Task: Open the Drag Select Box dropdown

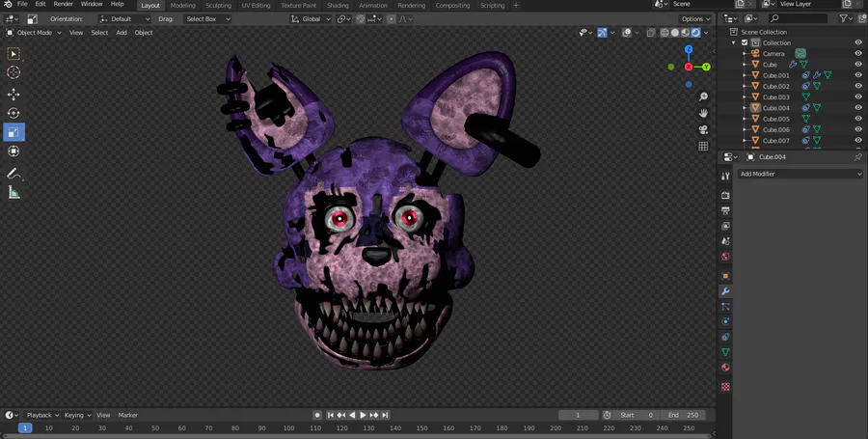Action: pos(207,19)
